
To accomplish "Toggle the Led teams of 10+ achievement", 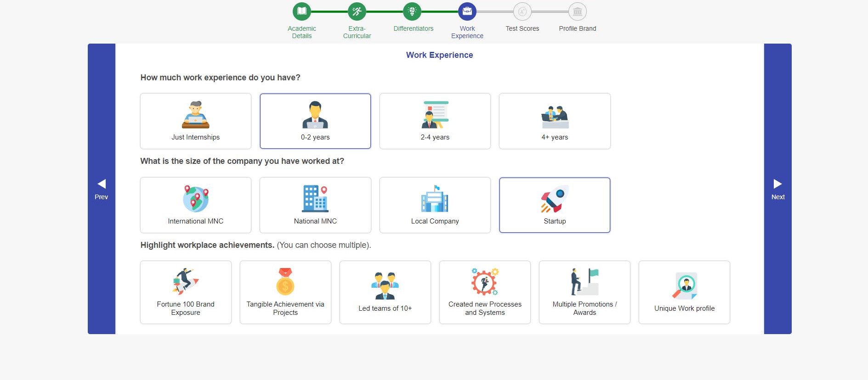I will point(385,292).
